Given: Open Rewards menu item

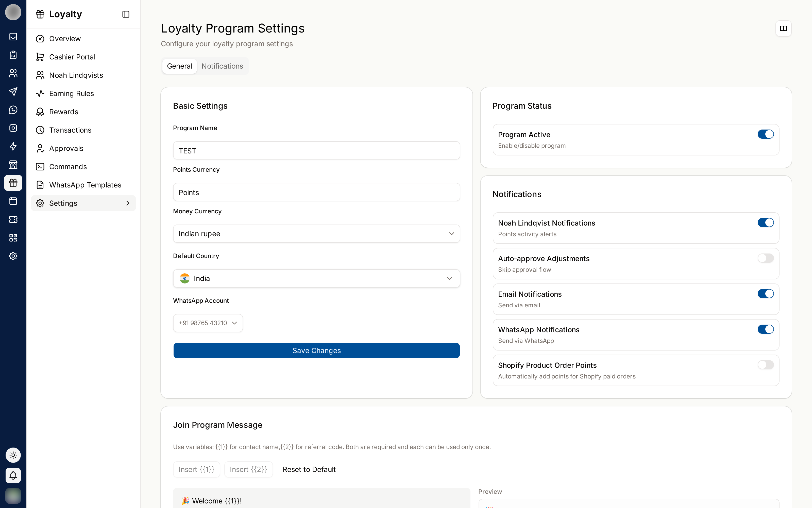Looking at the screenshot, I should (83, 112).
